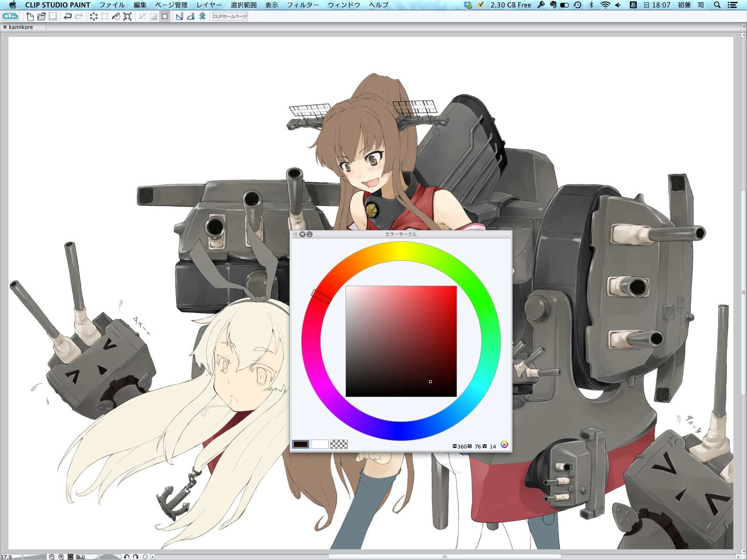
Task: Create a new canvas document
Action: (30, 16)
